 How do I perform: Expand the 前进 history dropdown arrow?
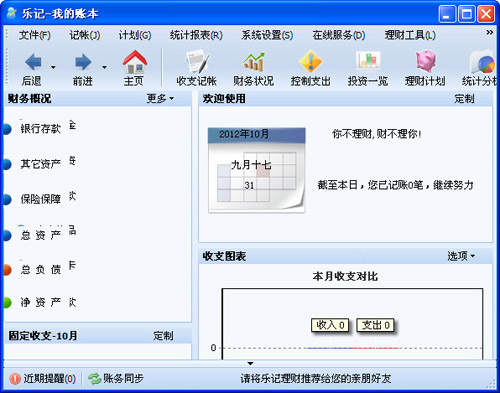point(104,67)
